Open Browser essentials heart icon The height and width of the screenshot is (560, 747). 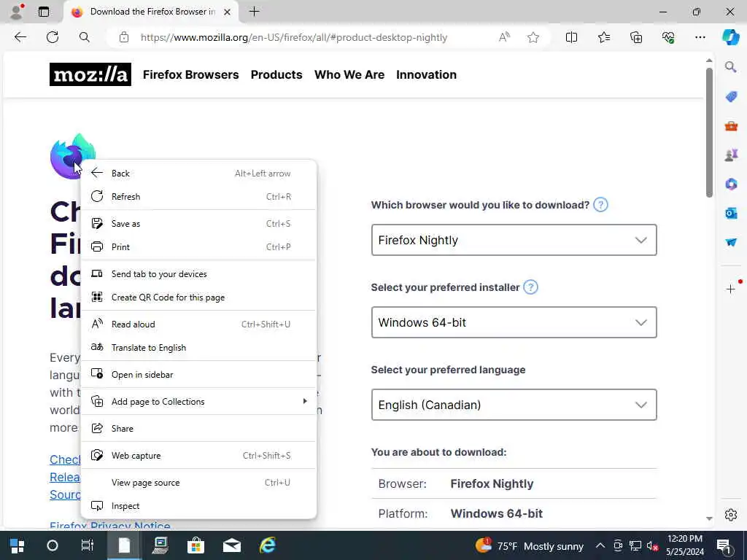[x=668, y=37]
